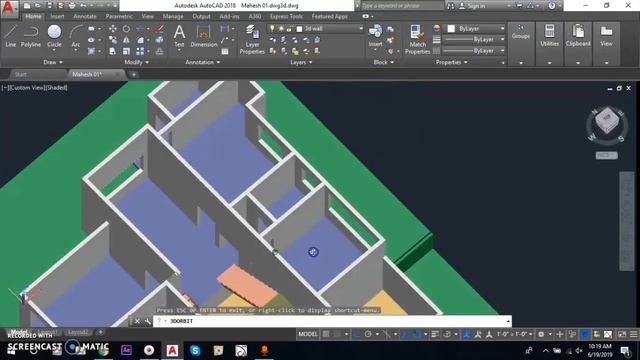
Task: Click the Table icon in Annotation panel
Action: click(x=224, y=51)
